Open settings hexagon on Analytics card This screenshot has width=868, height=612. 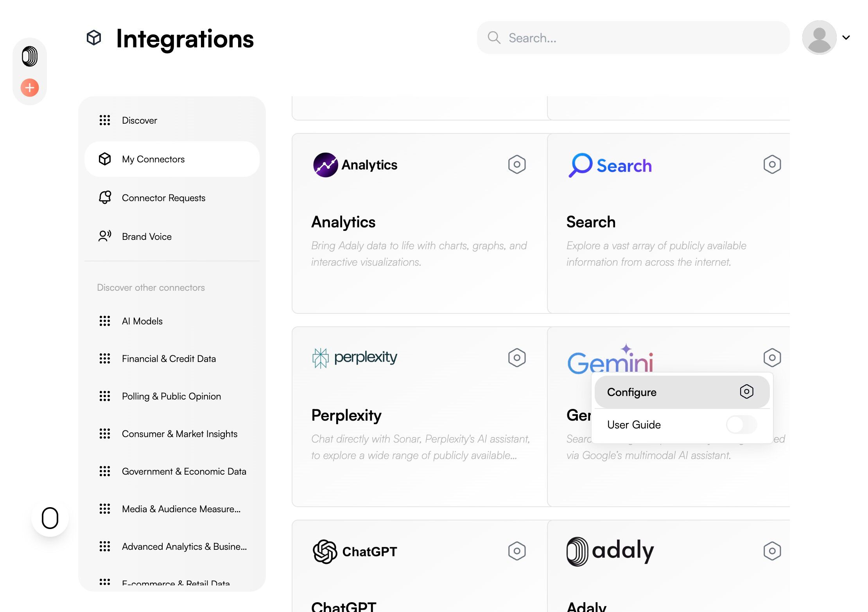pos(516,164)
